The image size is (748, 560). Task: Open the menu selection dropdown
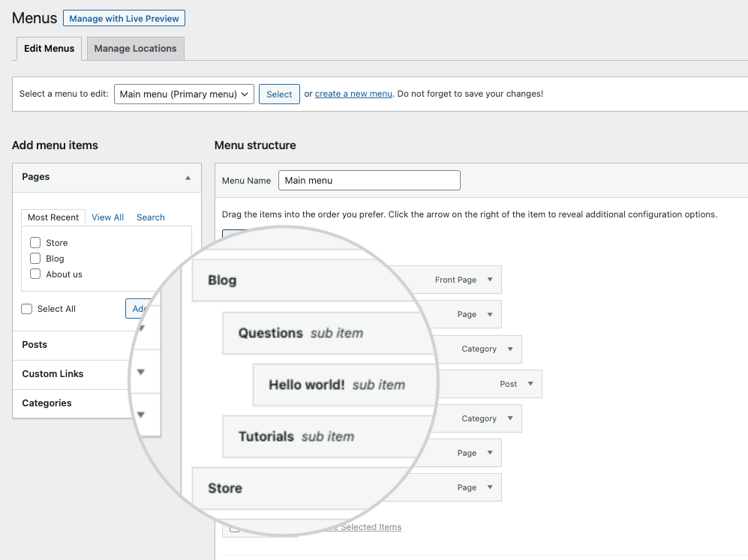[x=184, y=94]
